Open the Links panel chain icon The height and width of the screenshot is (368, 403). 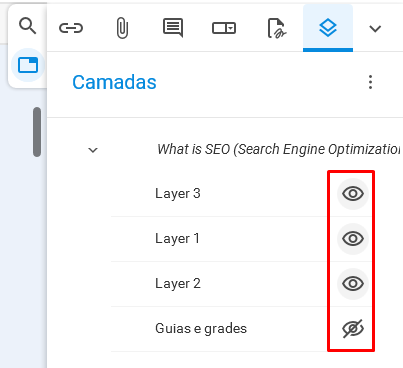(71, 28)
